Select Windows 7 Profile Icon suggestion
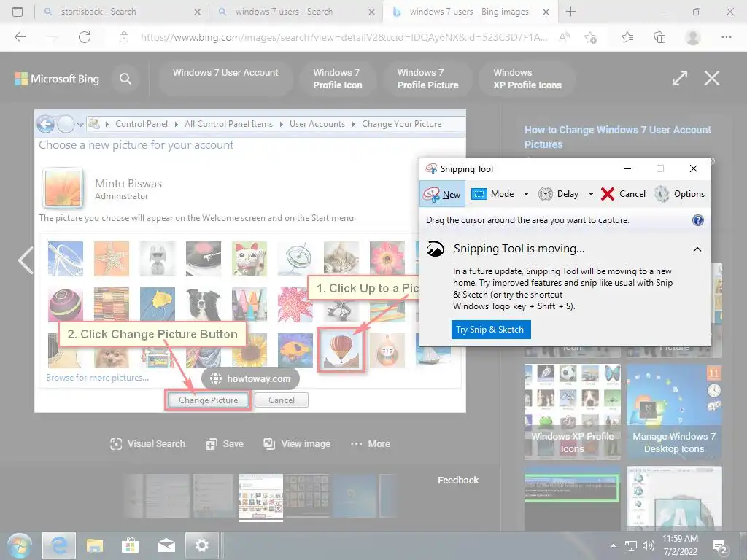Image resolution: width=747 pixels, height=560 pixels. (x=338, y=79)
